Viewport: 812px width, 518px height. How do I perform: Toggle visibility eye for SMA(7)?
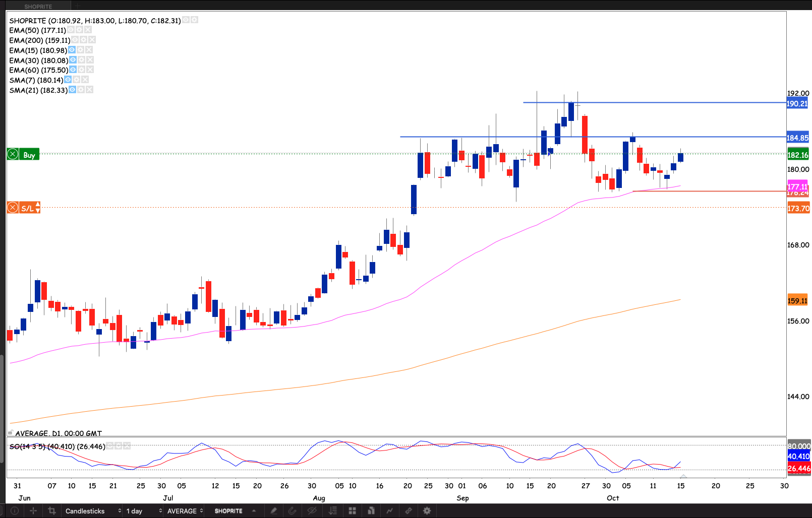(x=68, y=80)
